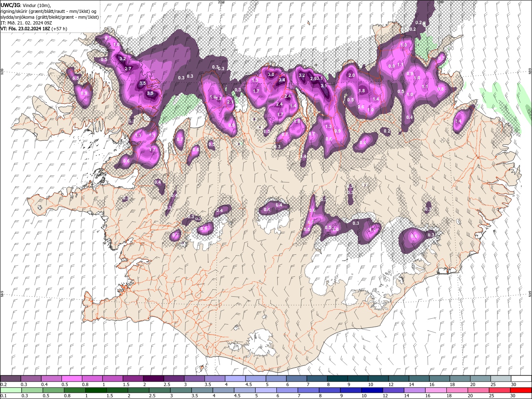The width and height of the screenshot is (532, 399).
Task: Click the 2.1 snowfall value label
Action: click(x=230, y=102)
